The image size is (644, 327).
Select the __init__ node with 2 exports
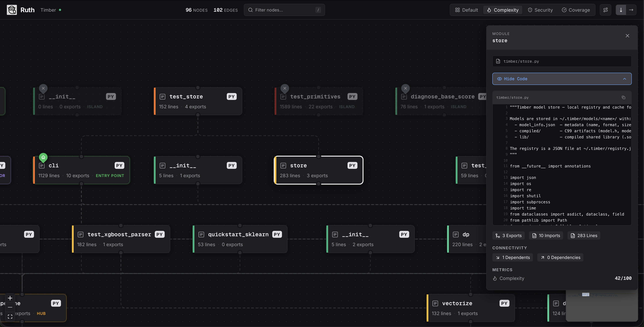point(370,239)
